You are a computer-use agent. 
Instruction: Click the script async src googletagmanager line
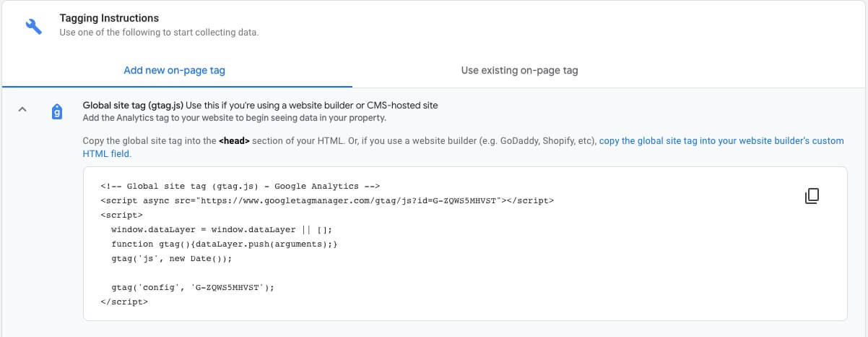[x=327, y=200]
